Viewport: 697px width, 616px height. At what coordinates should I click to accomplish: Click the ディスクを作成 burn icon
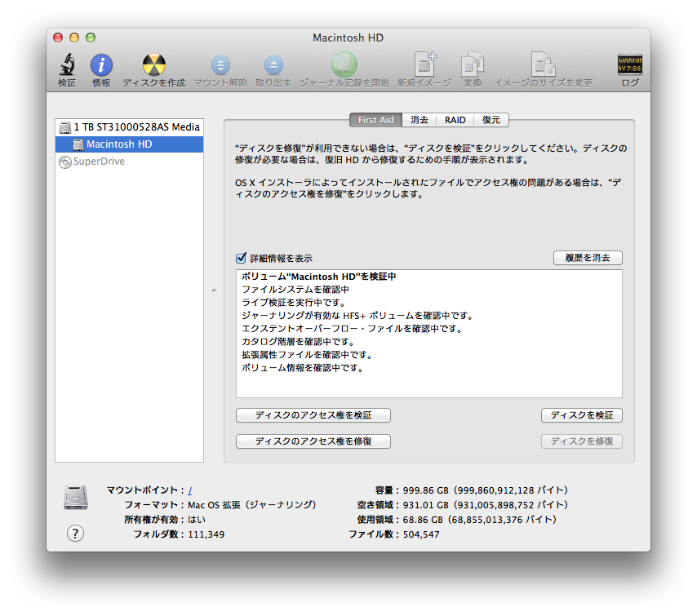153,65
